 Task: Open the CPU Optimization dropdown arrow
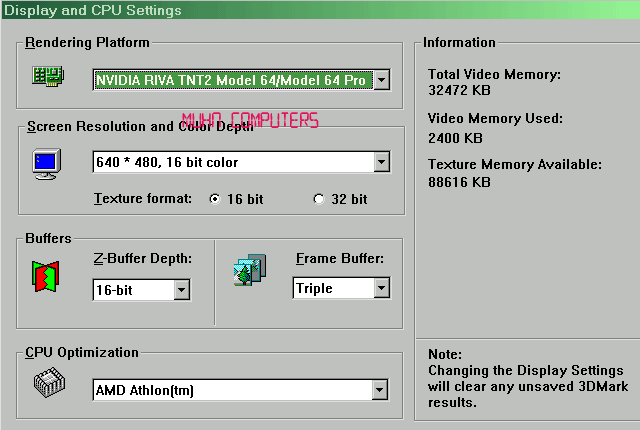pos(380,390)
